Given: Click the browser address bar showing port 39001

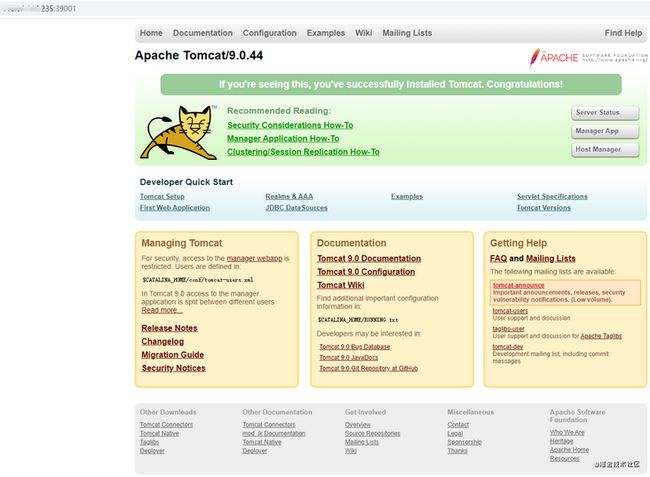Looking at the screenshot, I should 325,8.
